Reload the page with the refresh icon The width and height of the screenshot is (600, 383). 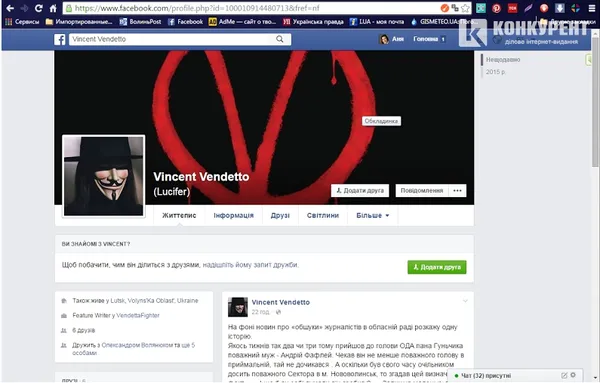tap(38, 8)
